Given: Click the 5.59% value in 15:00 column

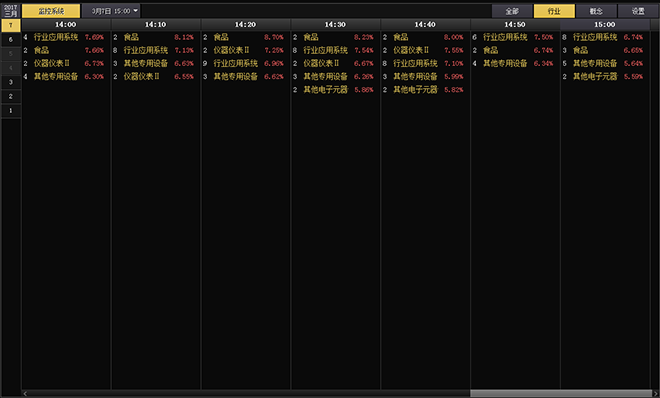Looking at the screenshot, I should click(633, 77).
